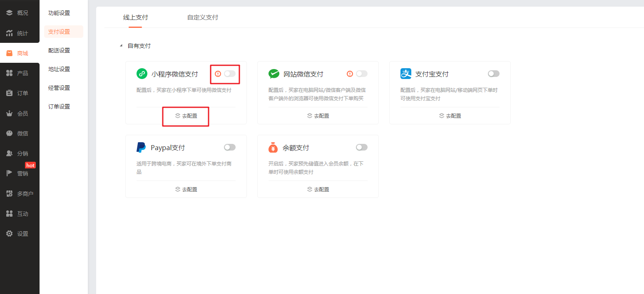This screenshot has width=644, height=294.
Task: Click 去配置 under 小程序微信支付
Action: pos(186,116)
